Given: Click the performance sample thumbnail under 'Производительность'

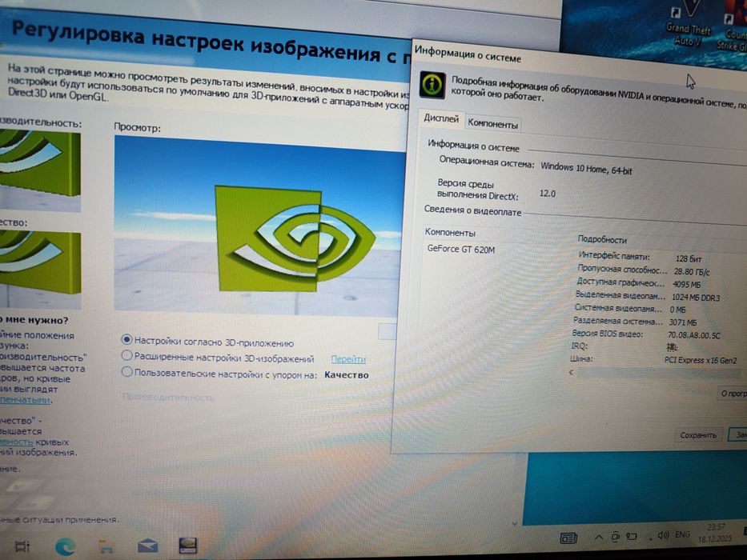Looking at the screenshot, I should tap(40, 170).
